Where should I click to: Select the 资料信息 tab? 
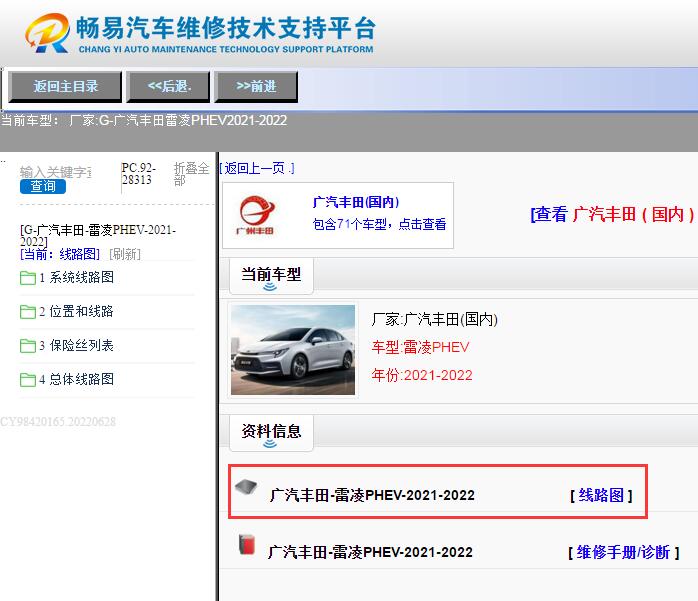(271, 433)
